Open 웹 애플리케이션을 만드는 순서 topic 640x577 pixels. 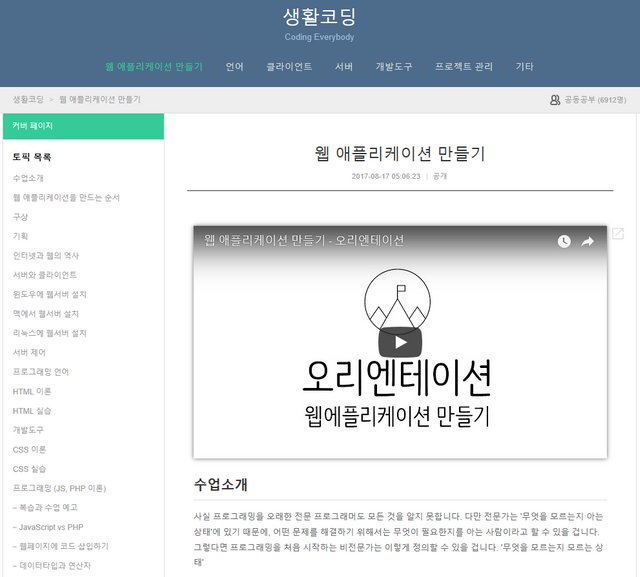click(66, 198)
